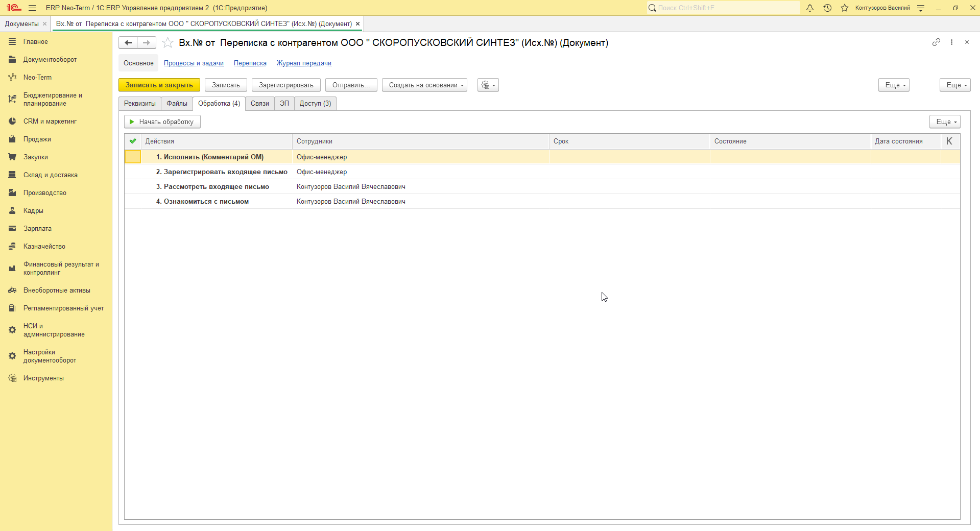Open three-dot document options menu
Screen dimensions: 980x531
[x=951, y=42]
